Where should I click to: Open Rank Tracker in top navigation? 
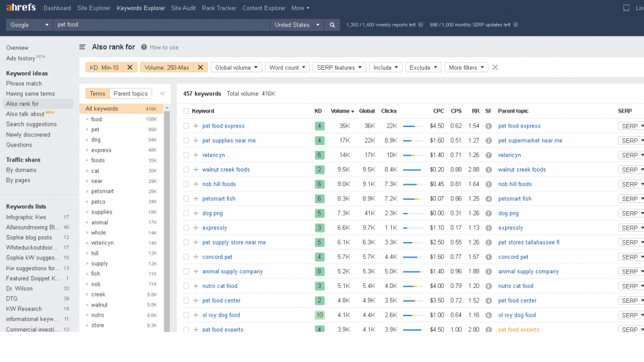pyautogui.click(x=219, y=8)
